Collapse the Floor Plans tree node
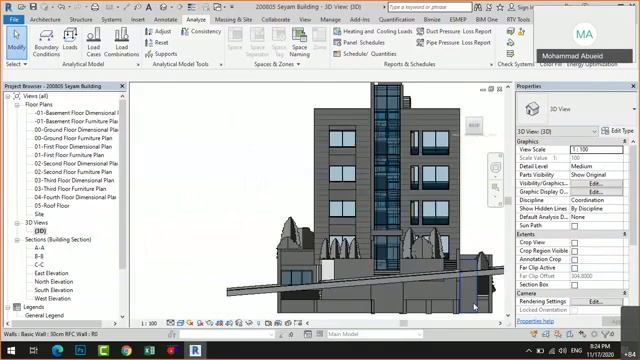This screenshot has width=640, height=360. [x=17, y=105]
